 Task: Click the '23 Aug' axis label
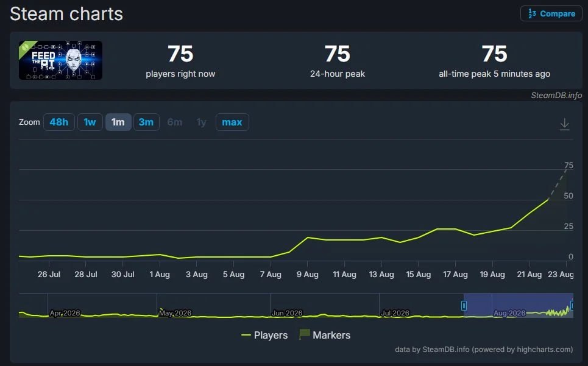pos(561,274)
